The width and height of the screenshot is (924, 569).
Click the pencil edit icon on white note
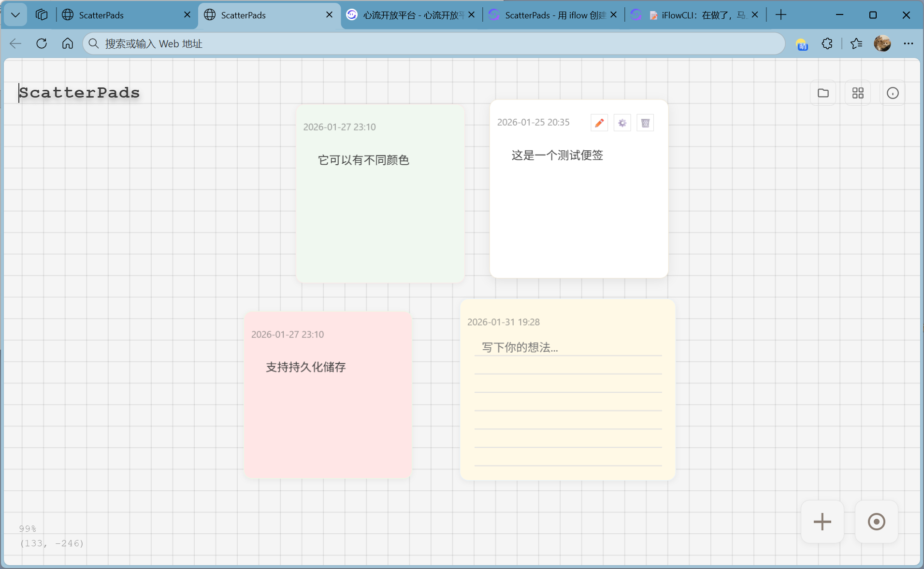[599, 123]
